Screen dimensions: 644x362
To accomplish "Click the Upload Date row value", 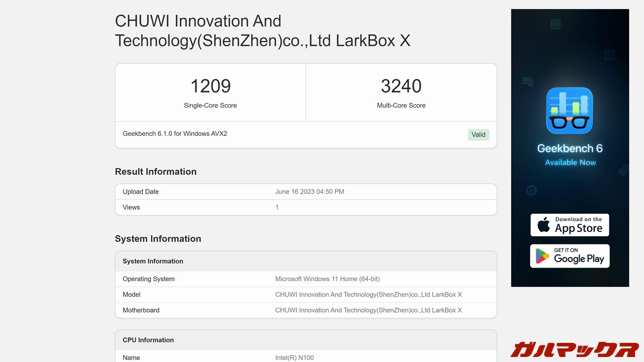I will click(x=309, y=192).
